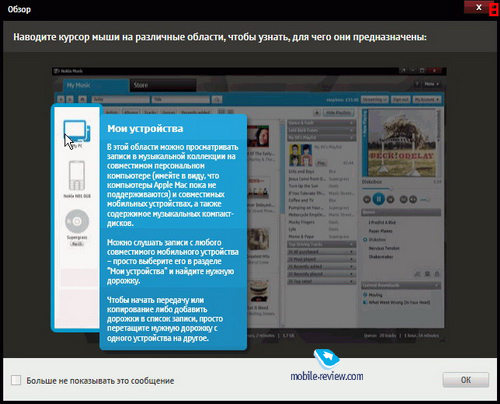Close the Обзор dialog
This screenshot has height=404, width=500.
479,7
